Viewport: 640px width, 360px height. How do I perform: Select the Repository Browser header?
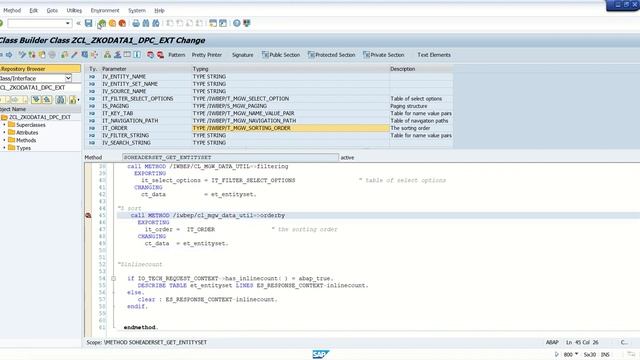point(40,69)
